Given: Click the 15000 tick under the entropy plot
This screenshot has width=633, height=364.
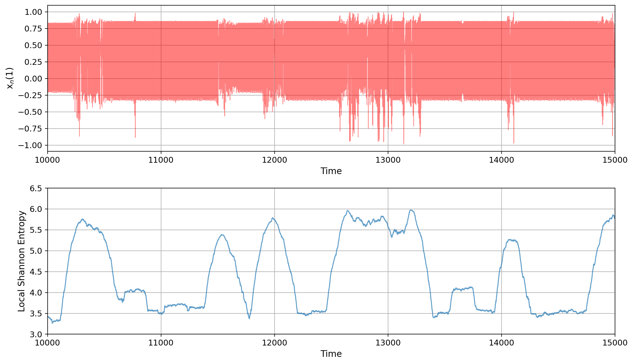Looking at the screenshot, I should coord(614,343).
